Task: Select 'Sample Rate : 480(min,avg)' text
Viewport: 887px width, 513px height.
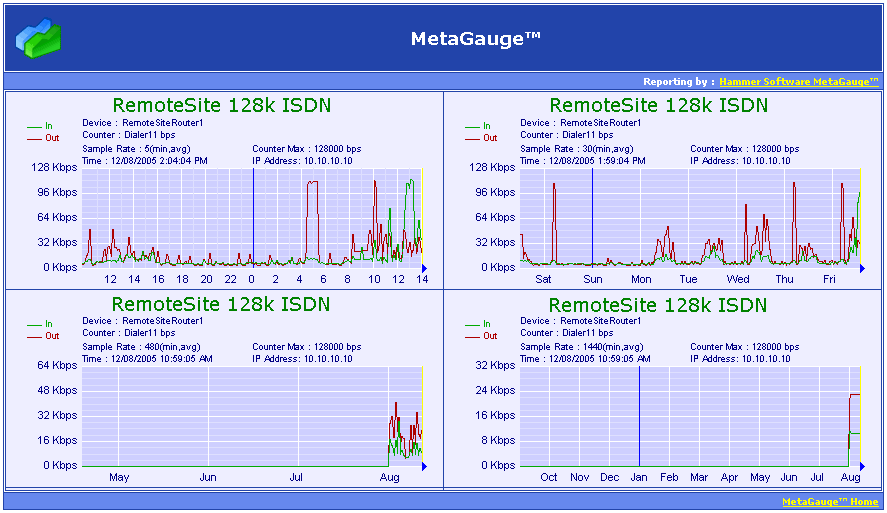Action: point(141,347)
